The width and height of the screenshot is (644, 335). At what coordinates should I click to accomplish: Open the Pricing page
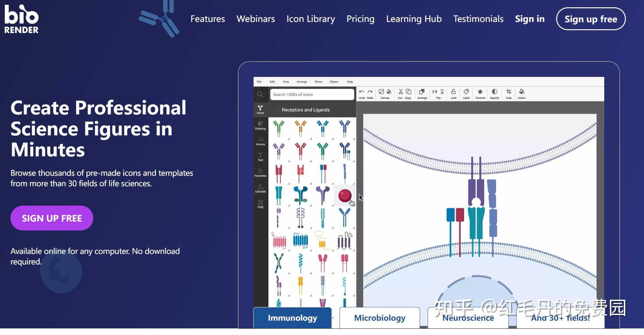(360, 19)
